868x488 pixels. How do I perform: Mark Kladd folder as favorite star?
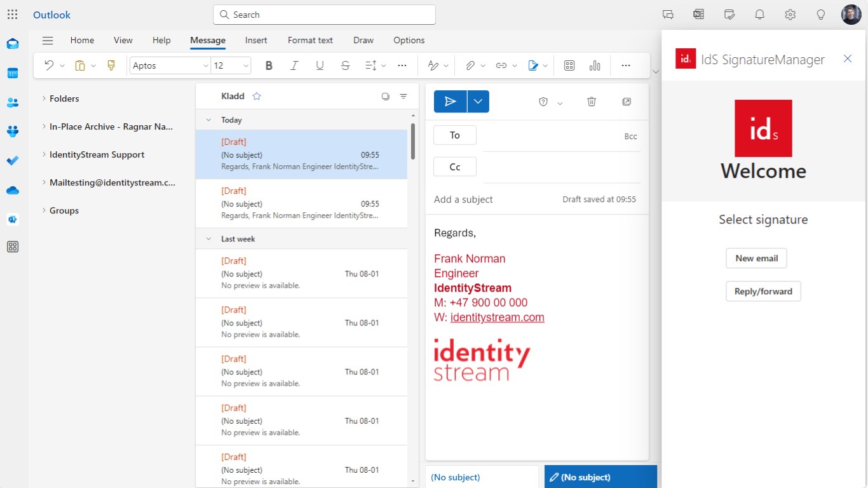click(x=257, y=96)
